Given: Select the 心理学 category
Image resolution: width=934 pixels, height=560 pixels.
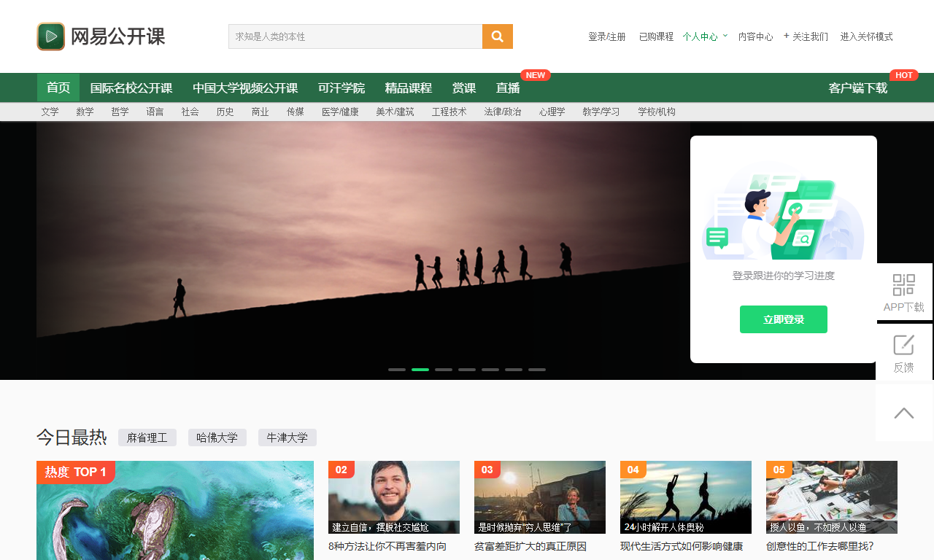Looking at the screenshot, I should (552, 112).
